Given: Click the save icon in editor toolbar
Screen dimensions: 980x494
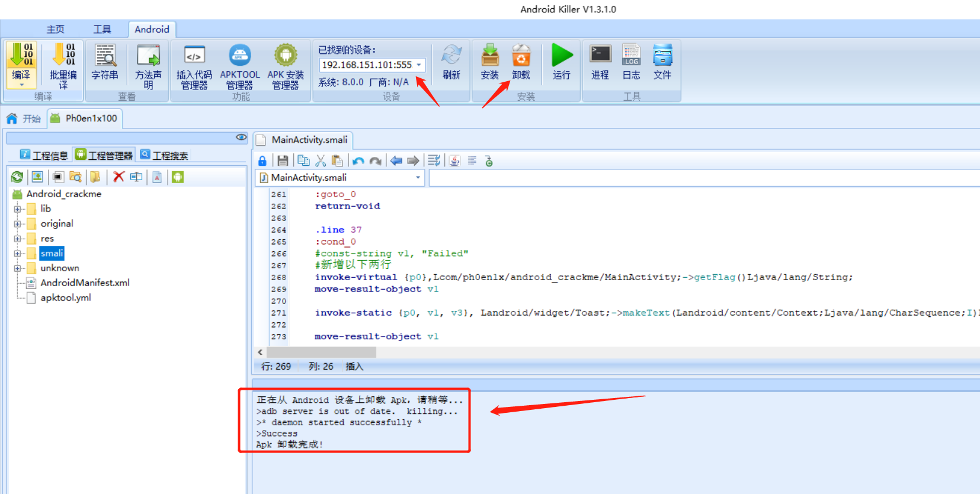Looking at the screenshot, I should (x=283, y=161).
